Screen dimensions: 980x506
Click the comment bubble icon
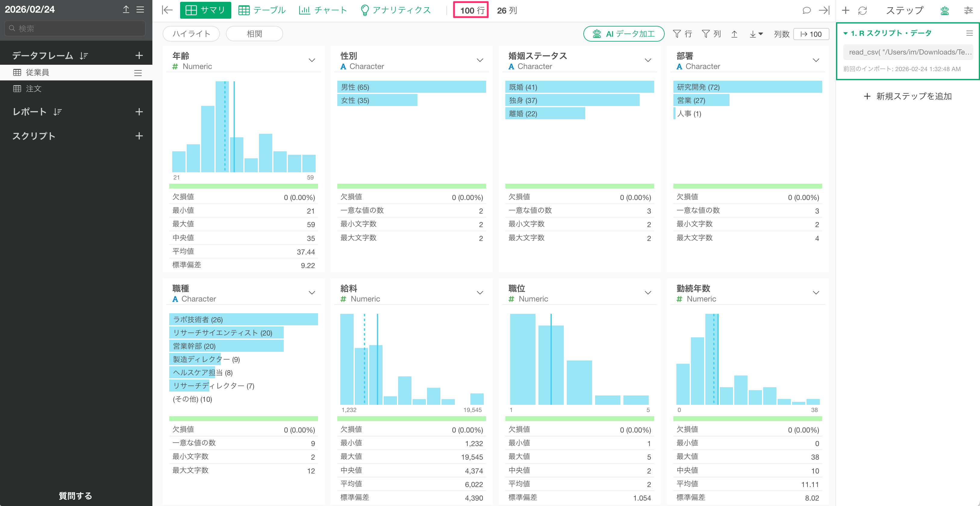point(806,10)
